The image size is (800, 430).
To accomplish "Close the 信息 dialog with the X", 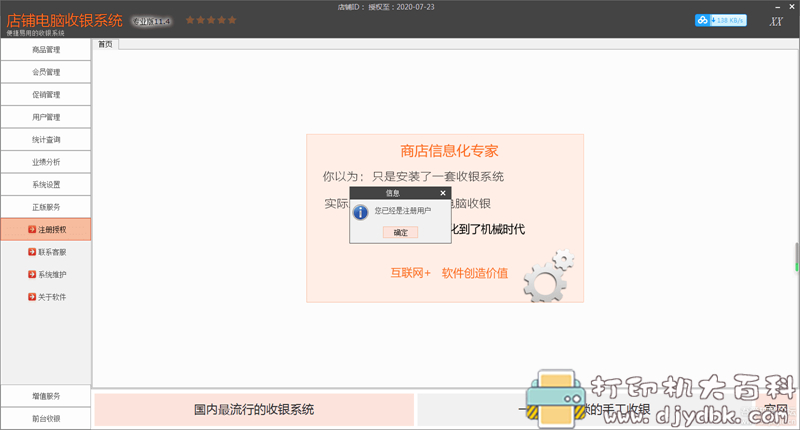I will click(443, 193).
